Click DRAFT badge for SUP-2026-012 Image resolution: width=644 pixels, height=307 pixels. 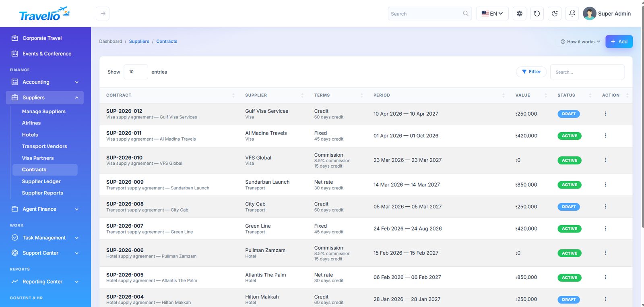point(569,114)
